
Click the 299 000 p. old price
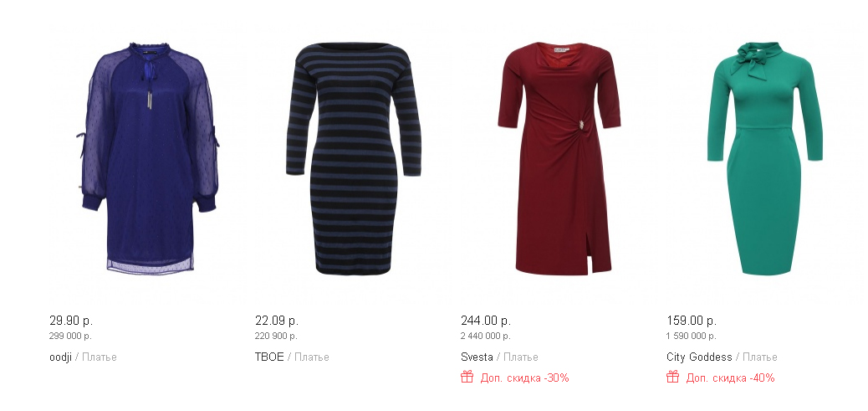[70, 337]
